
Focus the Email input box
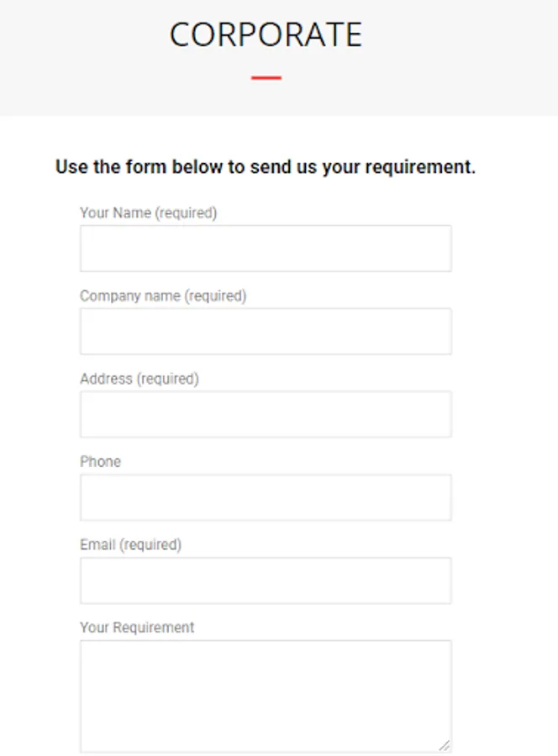tap(266, 580)
